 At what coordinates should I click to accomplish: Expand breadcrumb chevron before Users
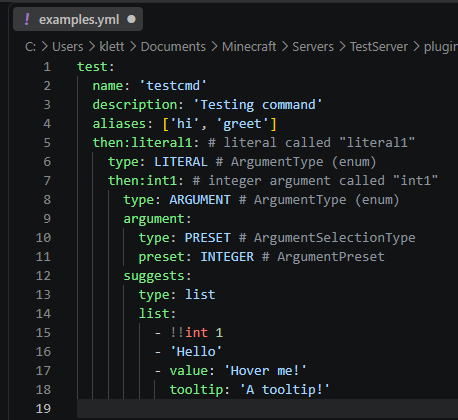(x=44, y=47)
